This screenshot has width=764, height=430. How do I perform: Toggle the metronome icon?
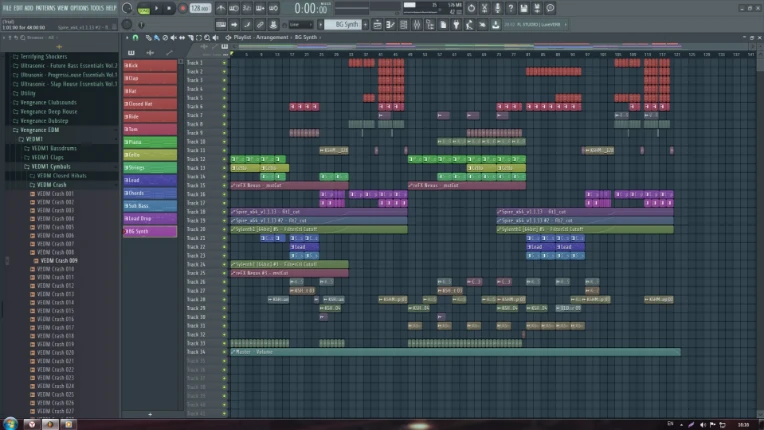click(219, 8)
